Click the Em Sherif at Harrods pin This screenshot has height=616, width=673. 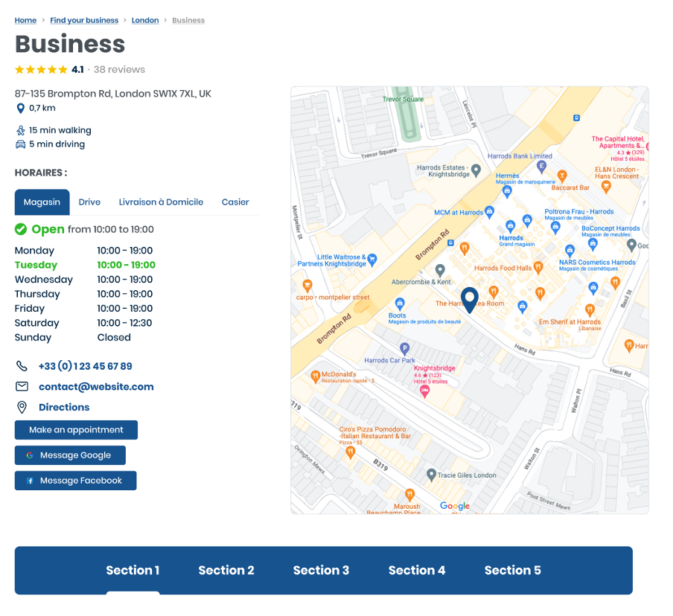coord(590,309)
